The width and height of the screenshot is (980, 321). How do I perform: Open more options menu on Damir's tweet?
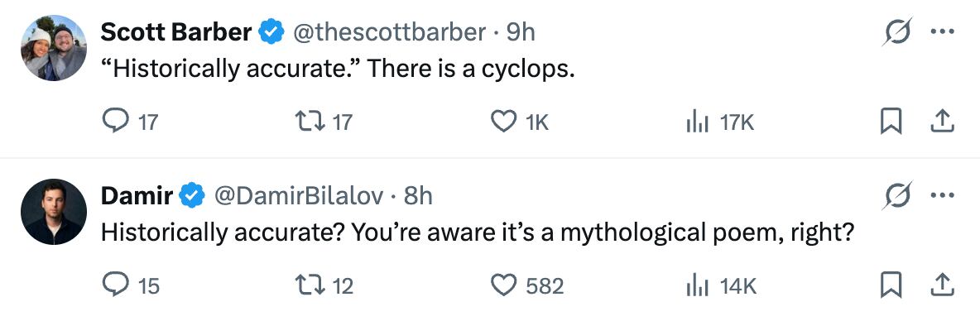click(x=942, y=195)
